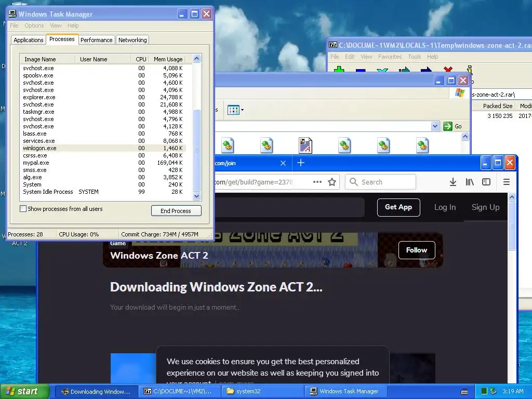Select the spoolsv.exe process row

pos(103,75)
